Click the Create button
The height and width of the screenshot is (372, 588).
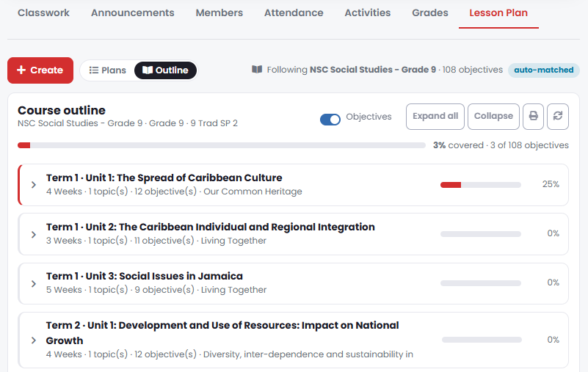(40, 70)
